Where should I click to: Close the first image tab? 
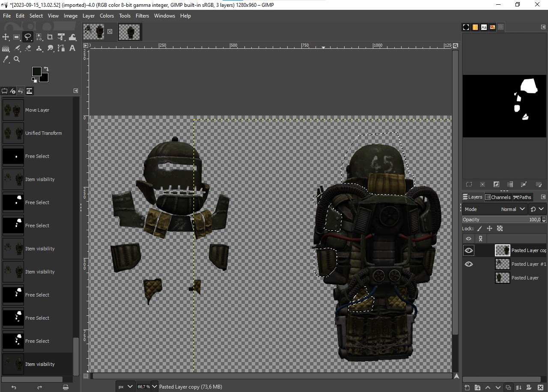pyautogui.click(x=110, y=32)
